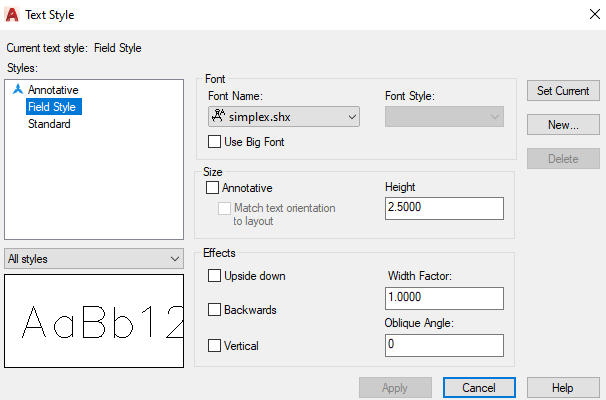The width and height of the screenshot is (606, 400).
Task: Open the Font Style dropdown
Action: 444,117
